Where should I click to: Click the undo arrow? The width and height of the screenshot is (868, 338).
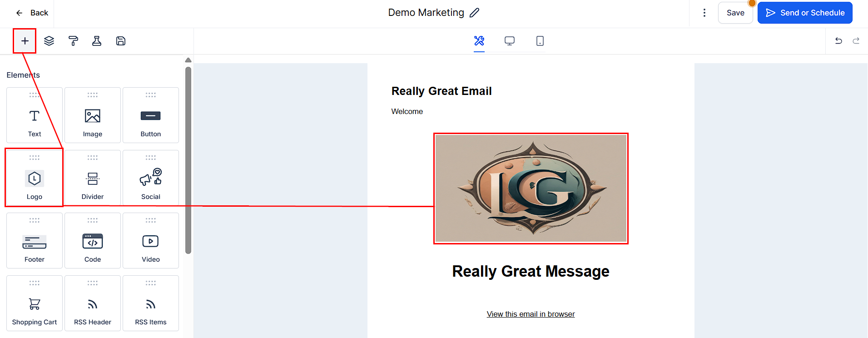click(838, 41)
